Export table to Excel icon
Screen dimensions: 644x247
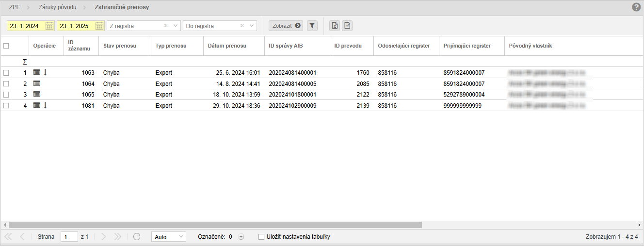coord(335,26)
